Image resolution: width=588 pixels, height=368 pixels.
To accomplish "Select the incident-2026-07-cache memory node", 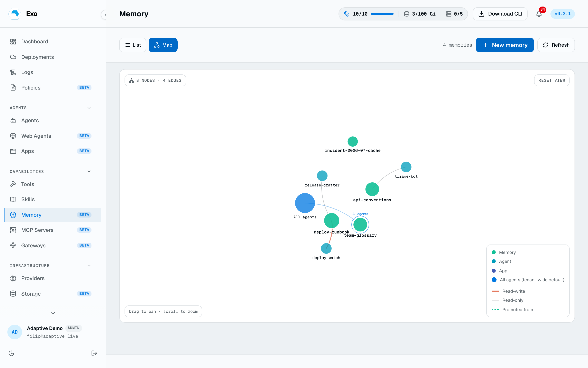I will click(353, 141).
